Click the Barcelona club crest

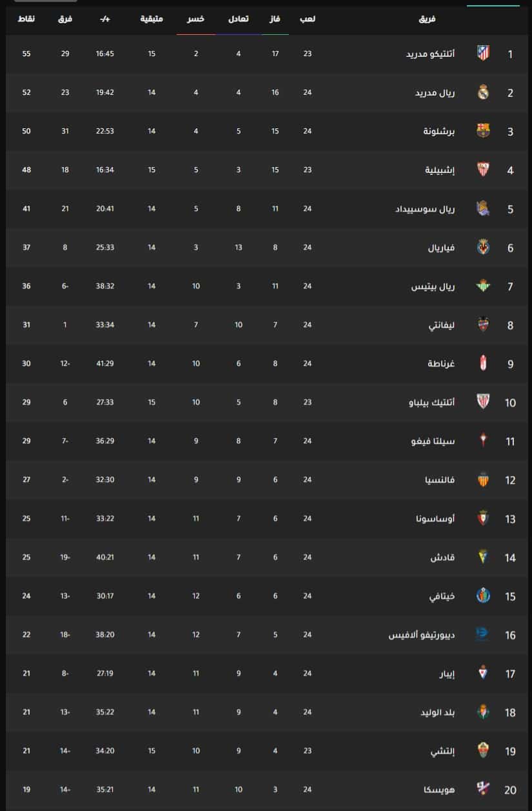tap(483, 131)
